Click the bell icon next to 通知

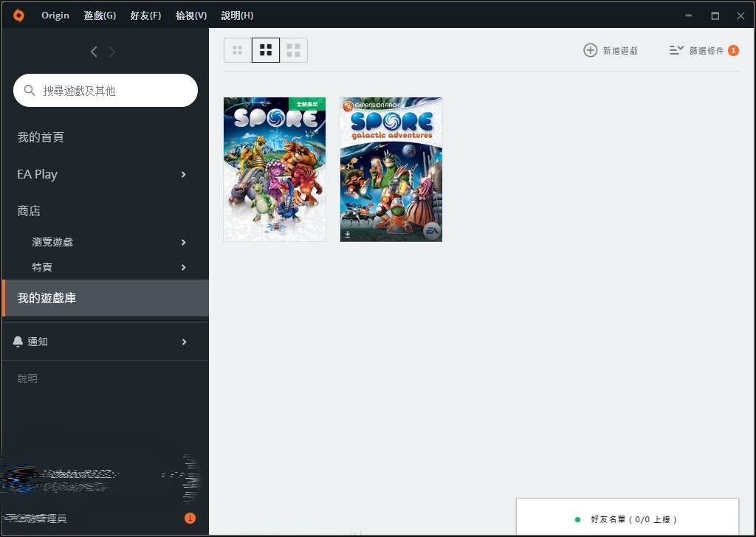(x=18, y=342)
